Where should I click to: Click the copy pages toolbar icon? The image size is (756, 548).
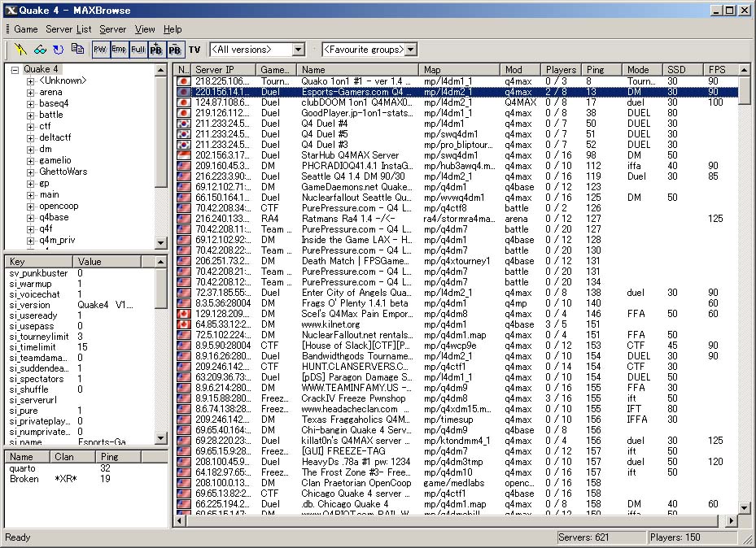(77, 49)
